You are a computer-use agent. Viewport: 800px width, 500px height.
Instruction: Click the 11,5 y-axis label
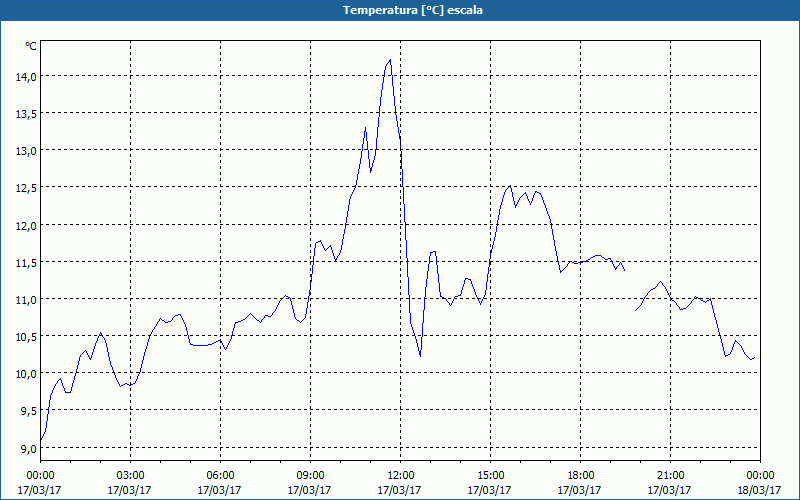coord(26,263)
